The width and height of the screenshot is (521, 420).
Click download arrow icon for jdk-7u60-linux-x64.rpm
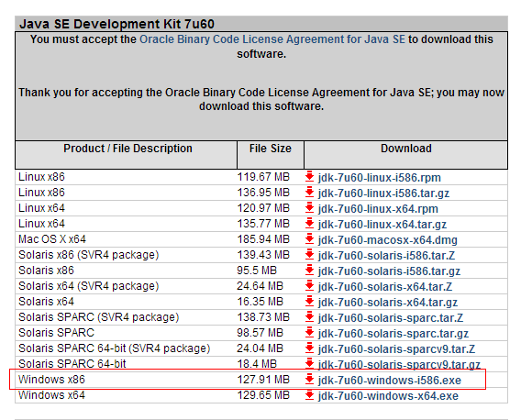pos(309,208)
